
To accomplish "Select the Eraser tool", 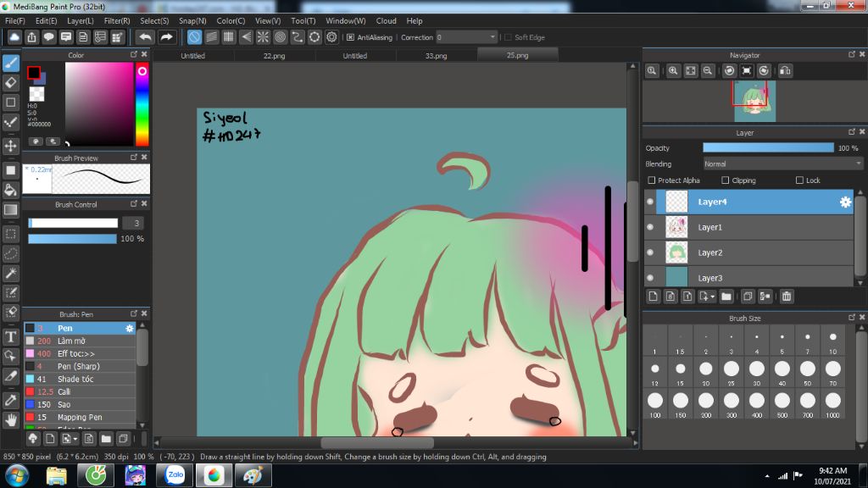I will (x=10, y=82).
